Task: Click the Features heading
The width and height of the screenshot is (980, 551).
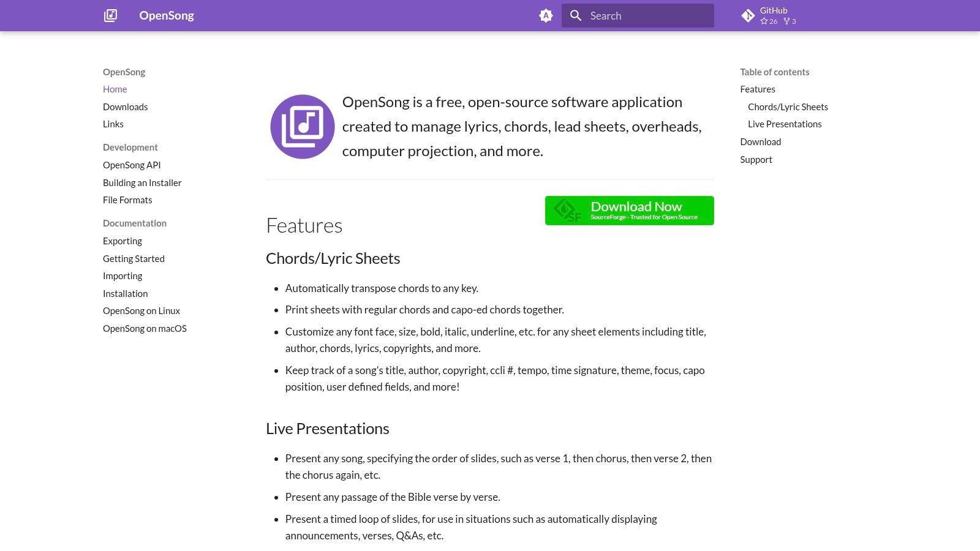Action: pyautogui.click(x=304, y=225)
